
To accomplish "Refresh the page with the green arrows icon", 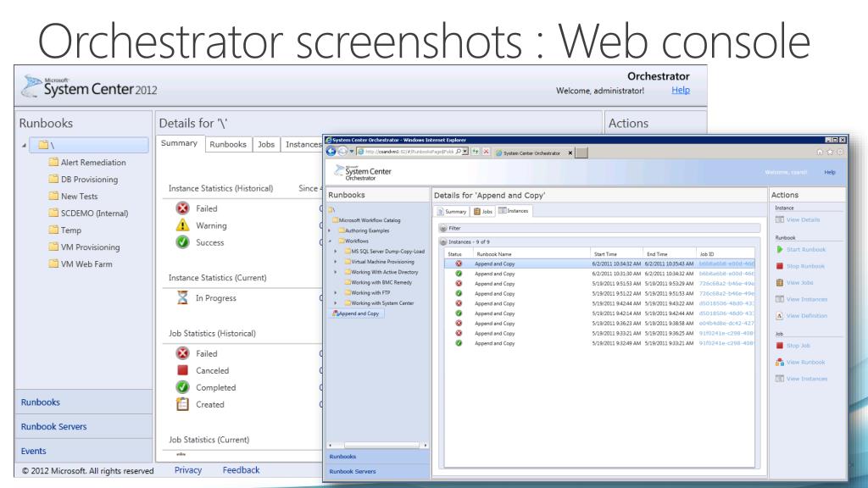I will click(475, 152).
